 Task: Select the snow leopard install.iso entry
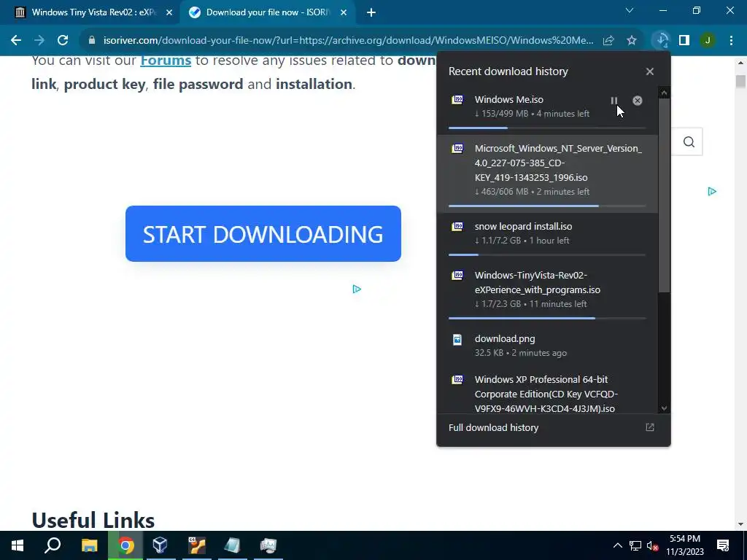pos(547,237)
